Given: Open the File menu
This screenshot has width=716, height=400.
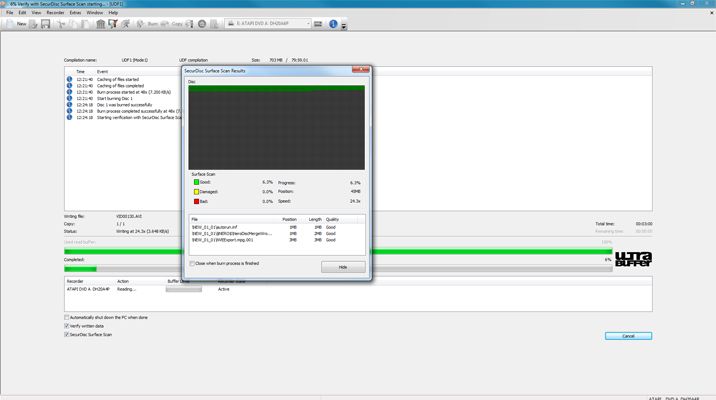Looking at the screenshot, I should [x=10, y=13].
